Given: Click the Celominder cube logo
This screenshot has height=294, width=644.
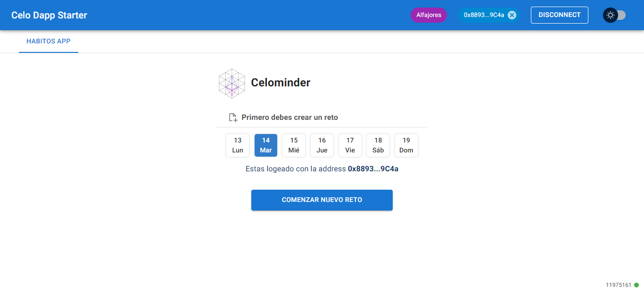Looking at the screenshot, I should click(231, 83).
